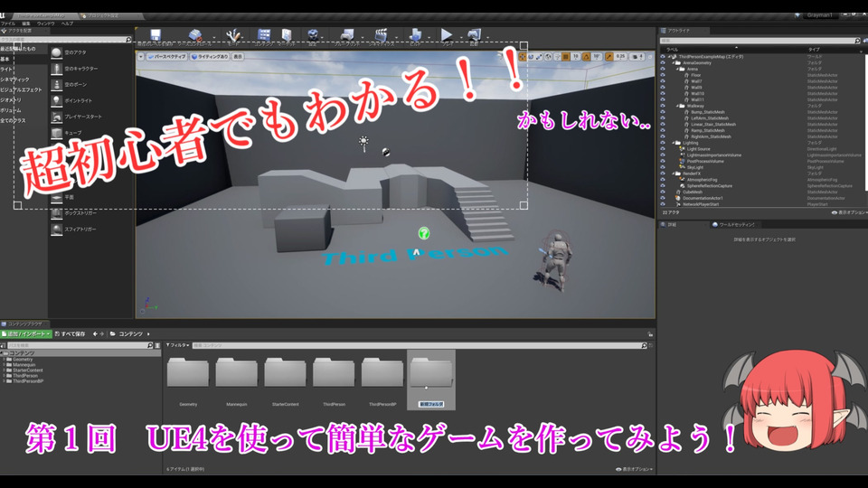Toggle world/local coordinate globe icon
The height and width of the screenshot is (488, 868).
point(548,56)
